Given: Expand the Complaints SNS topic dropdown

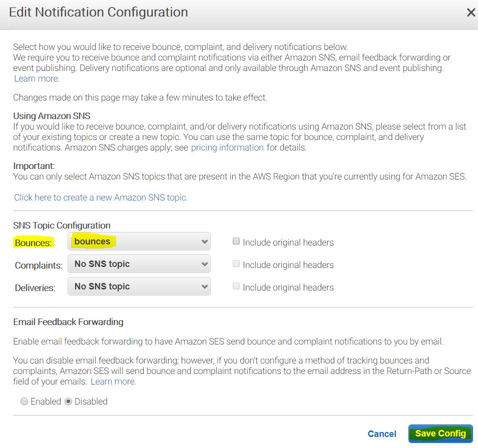Looking at the screenshot, I should pyautogui.click(x=139, y=264).
